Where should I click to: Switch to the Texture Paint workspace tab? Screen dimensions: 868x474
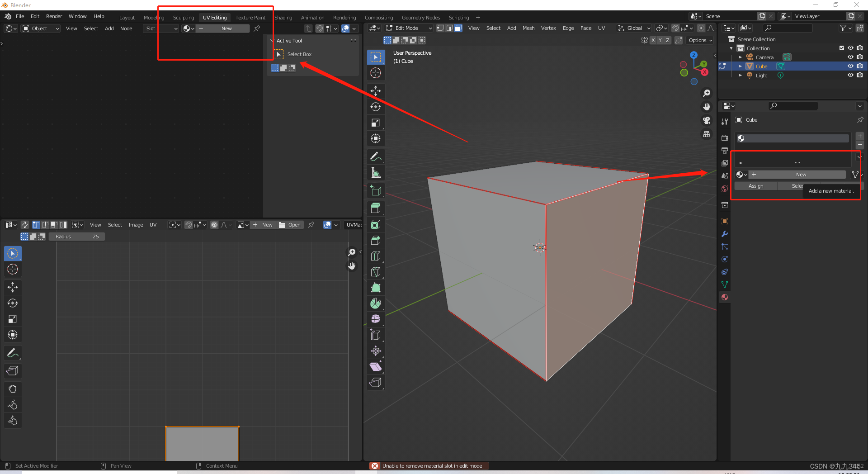(x=250, y=18)
